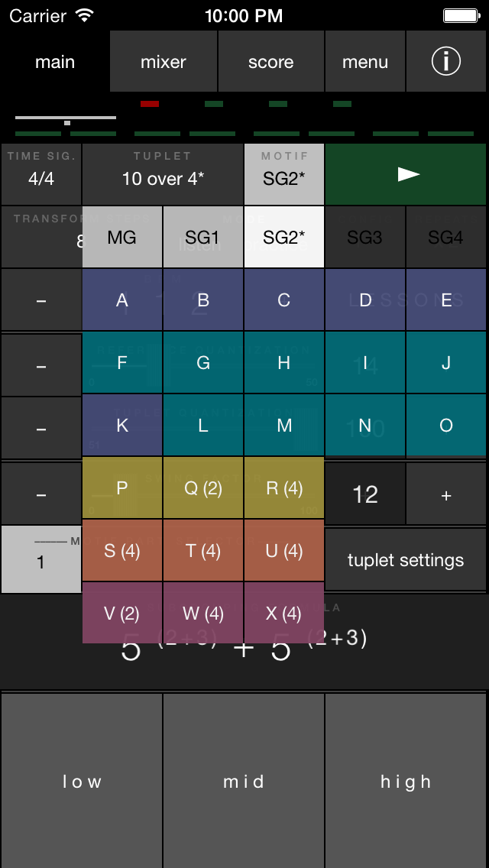Select the SG1 motif group

(203, 238)
